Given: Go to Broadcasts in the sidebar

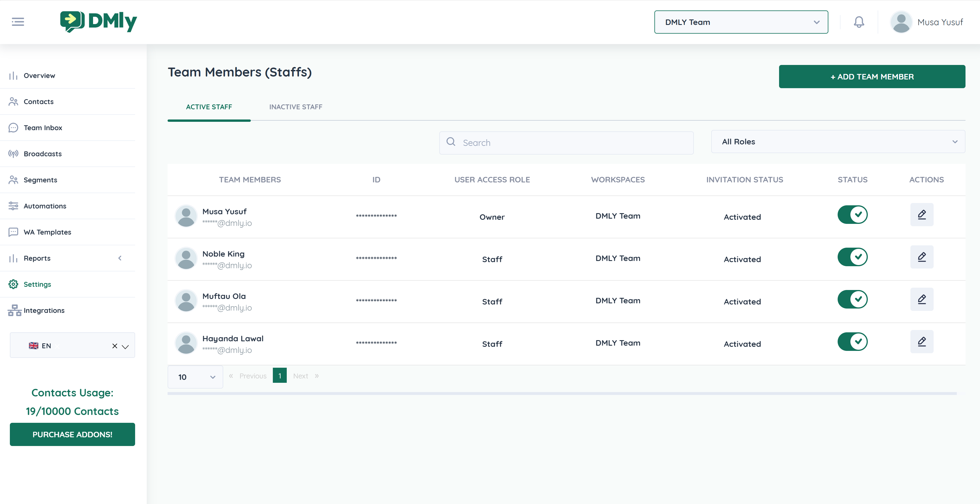Looking at the screenshot, I should tap(42, 154).
